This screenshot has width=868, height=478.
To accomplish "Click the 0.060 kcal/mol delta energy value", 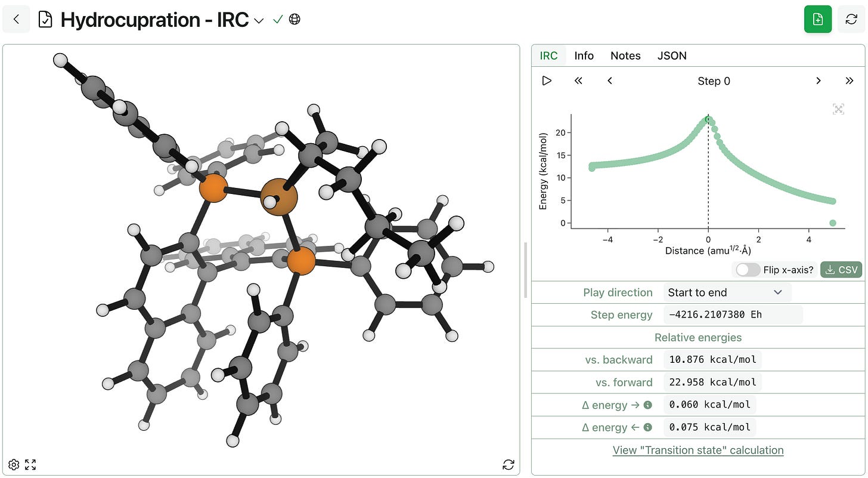I will click(x=710, y=405).
